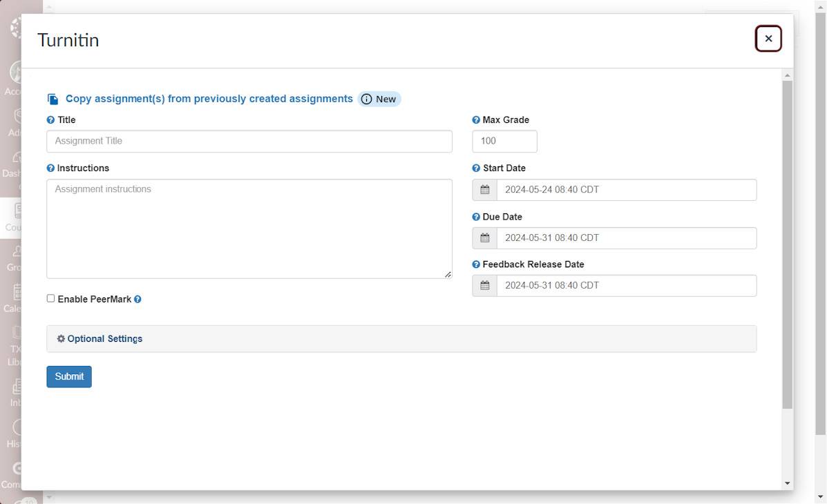Click the Instructions textarea resize handle
The image size is (827, 504).
[x=448, y=274]
